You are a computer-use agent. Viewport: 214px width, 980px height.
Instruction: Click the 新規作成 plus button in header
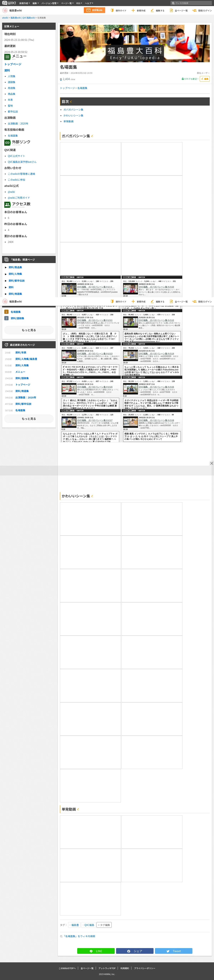pos(138,11)
